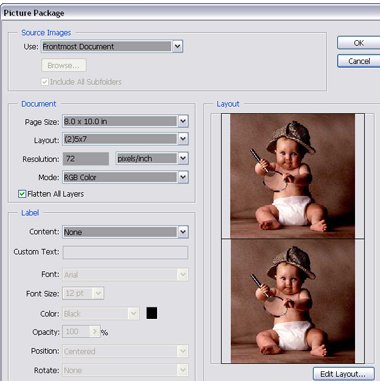The width and height of the screenshot is (380, 381).
Task: Click the OK button
Action: click(359, 43)
